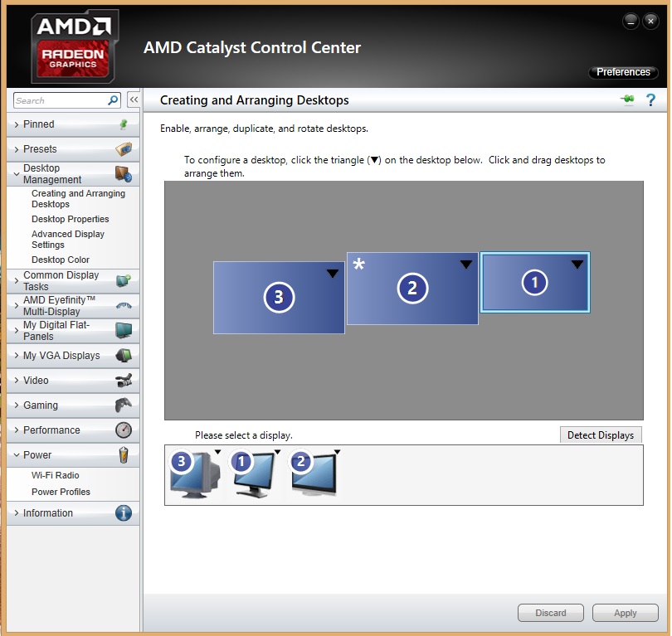672x636 pixels.
Task: Click the Preferences button
Action: (x=623, y=72)
